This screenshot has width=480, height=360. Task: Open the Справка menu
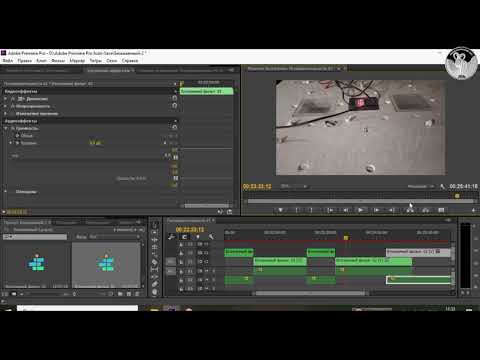pyautogui.click(x=130, y=61)
